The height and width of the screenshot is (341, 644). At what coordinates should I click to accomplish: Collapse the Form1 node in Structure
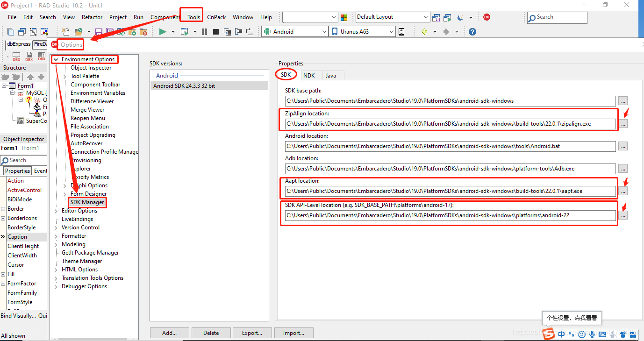tap(4, 85)
